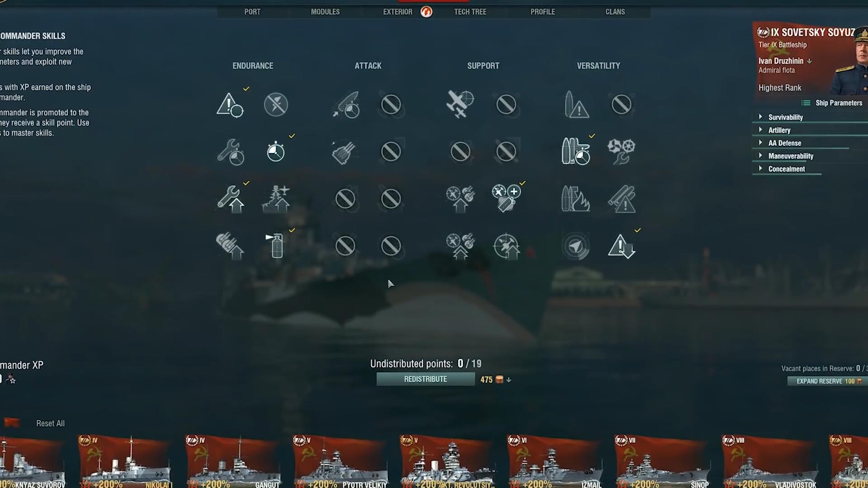Select the burning shell skill under Versatility

tap(576, 198)
